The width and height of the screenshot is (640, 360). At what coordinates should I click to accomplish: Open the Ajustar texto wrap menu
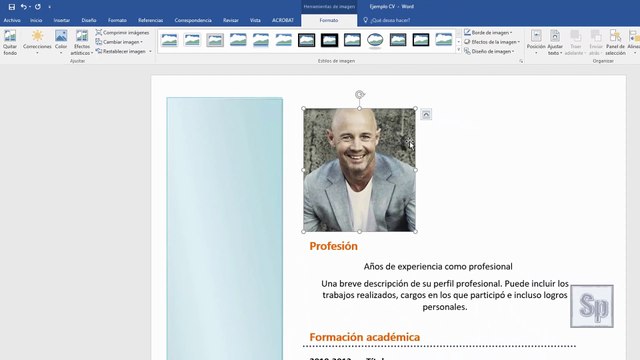tap(555, 42)
